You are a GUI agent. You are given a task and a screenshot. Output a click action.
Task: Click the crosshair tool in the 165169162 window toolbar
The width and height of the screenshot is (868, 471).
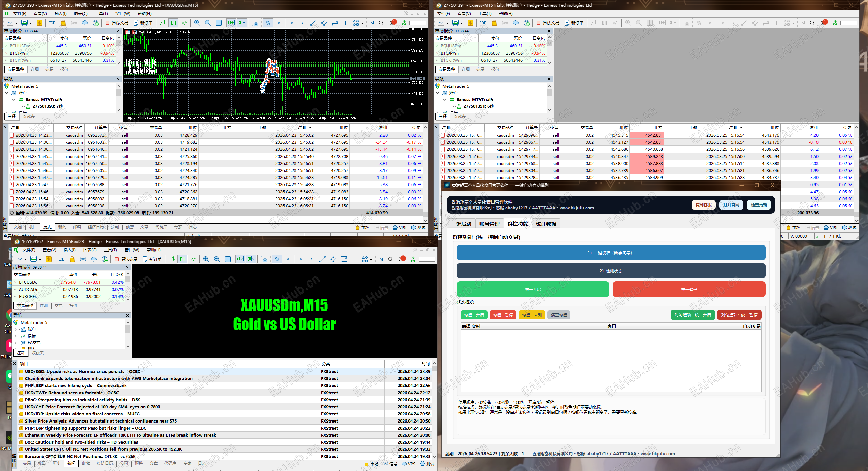click(x=288, y=259)
